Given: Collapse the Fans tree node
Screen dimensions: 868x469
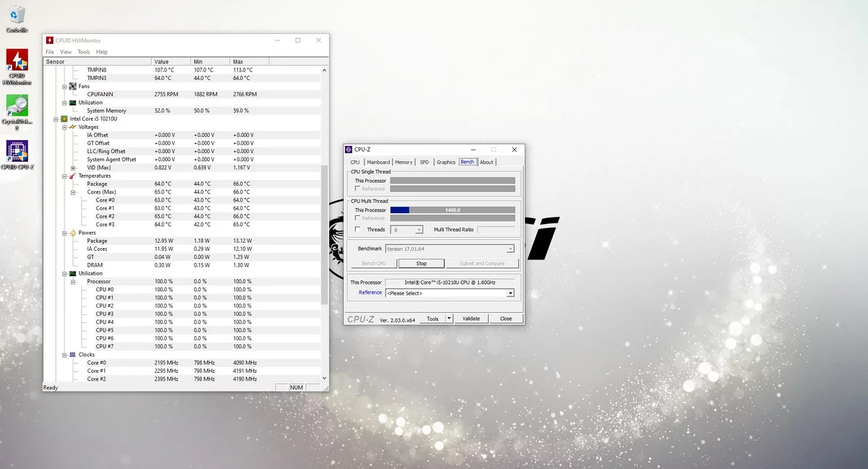Looking at the screenshot, I should (64, 86).
